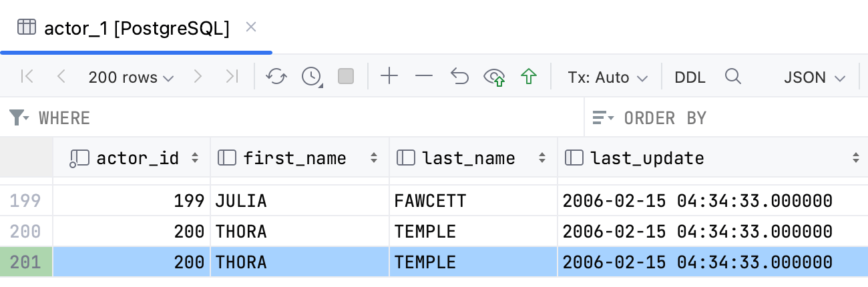Screen dimensions: 868x287
Task: Submit changes with green up arrow
Action: point(529,77)
